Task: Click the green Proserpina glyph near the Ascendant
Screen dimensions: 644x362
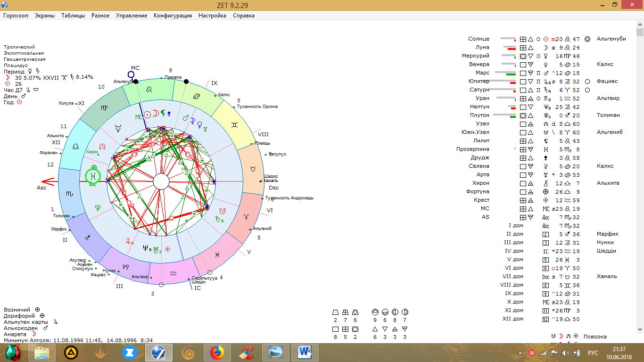Action: (93, 177)
